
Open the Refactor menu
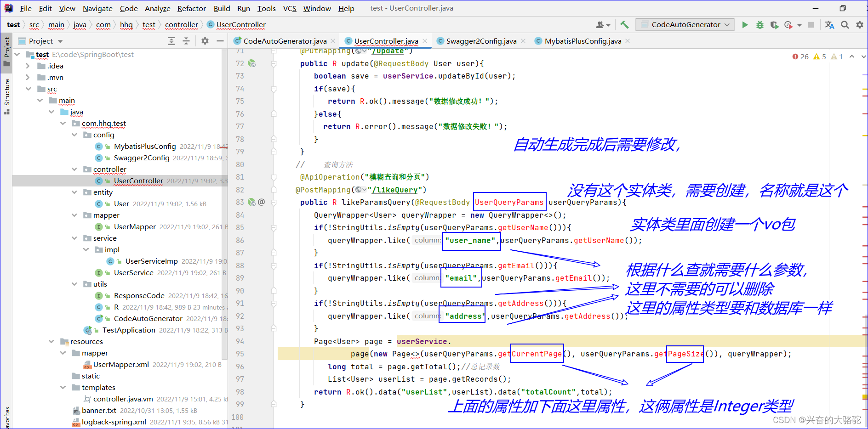coord(191,8)
